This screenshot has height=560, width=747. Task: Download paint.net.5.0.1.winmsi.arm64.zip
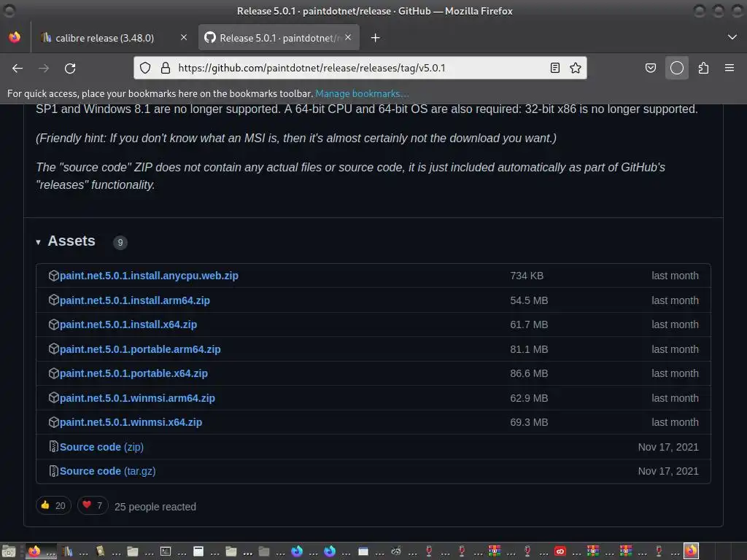tap(137, 398)
